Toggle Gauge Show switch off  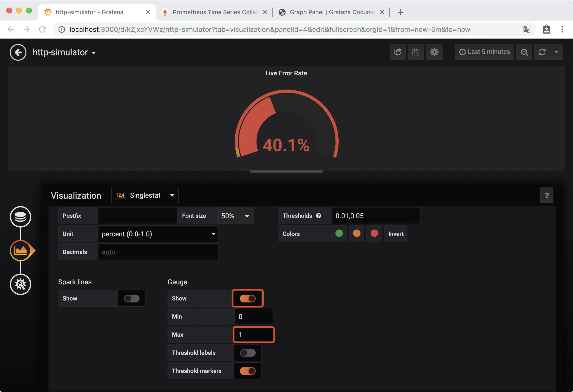[248, 299]
